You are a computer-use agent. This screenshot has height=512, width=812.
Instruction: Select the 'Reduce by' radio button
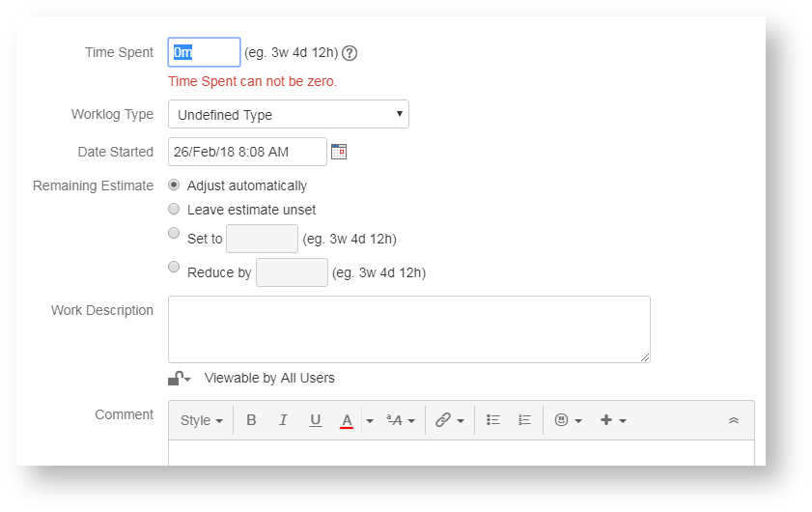174,267
